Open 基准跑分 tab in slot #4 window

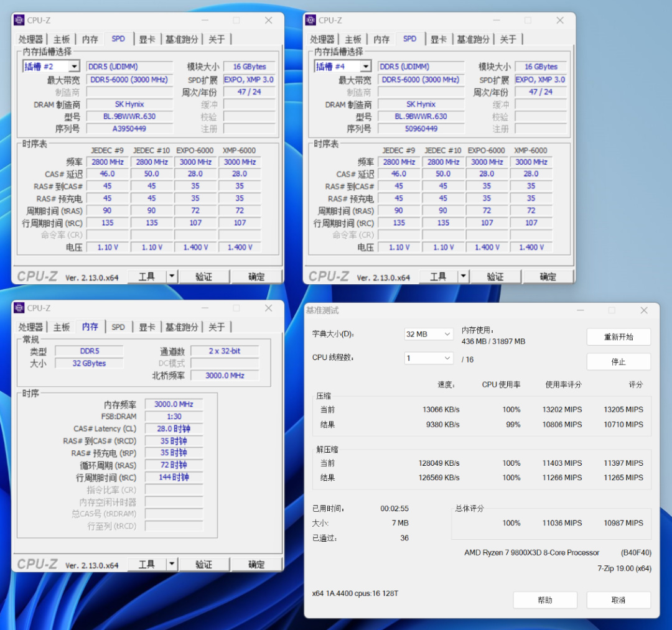(x=473, y=39)
